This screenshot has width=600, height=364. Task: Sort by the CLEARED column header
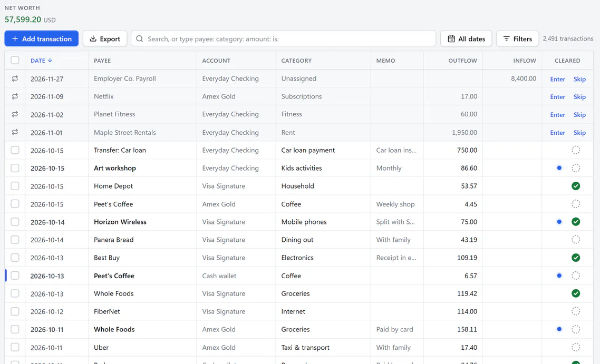(x=567, y=61)
